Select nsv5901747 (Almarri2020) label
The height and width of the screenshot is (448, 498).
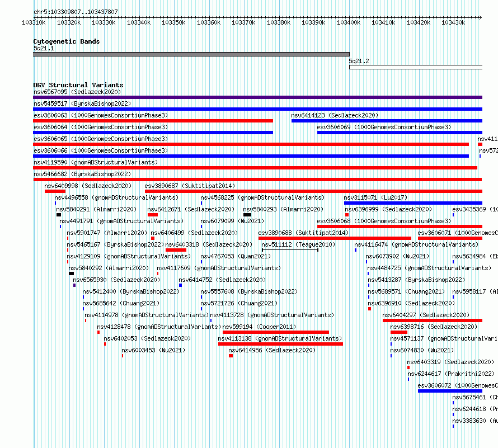(x=107, y=233)
